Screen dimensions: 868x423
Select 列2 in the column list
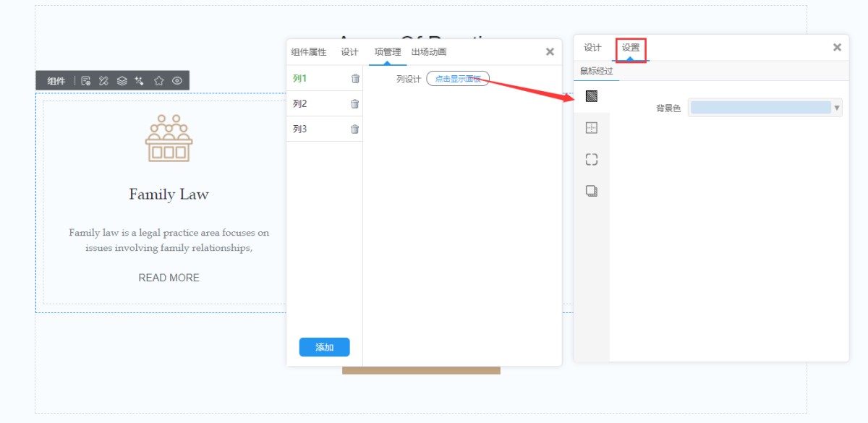(x=300, y=104)
